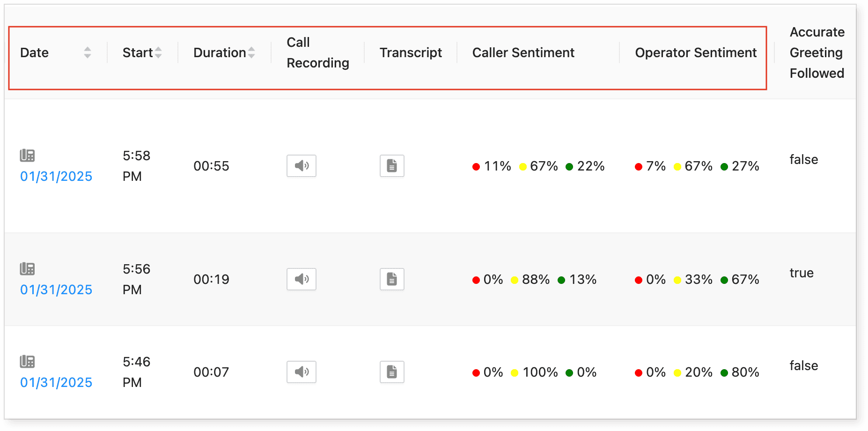Open transcript for the 00:19 duration call
Viewport: 868px width, 431px height.
[392, 279]
